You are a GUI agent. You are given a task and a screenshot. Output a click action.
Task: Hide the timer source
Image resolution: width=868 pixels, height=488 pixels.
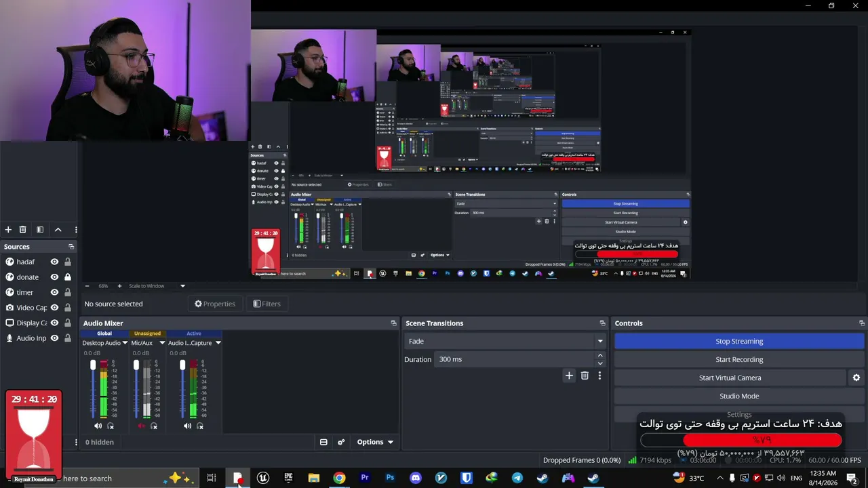pyautogui.click(x=54, y=292)
